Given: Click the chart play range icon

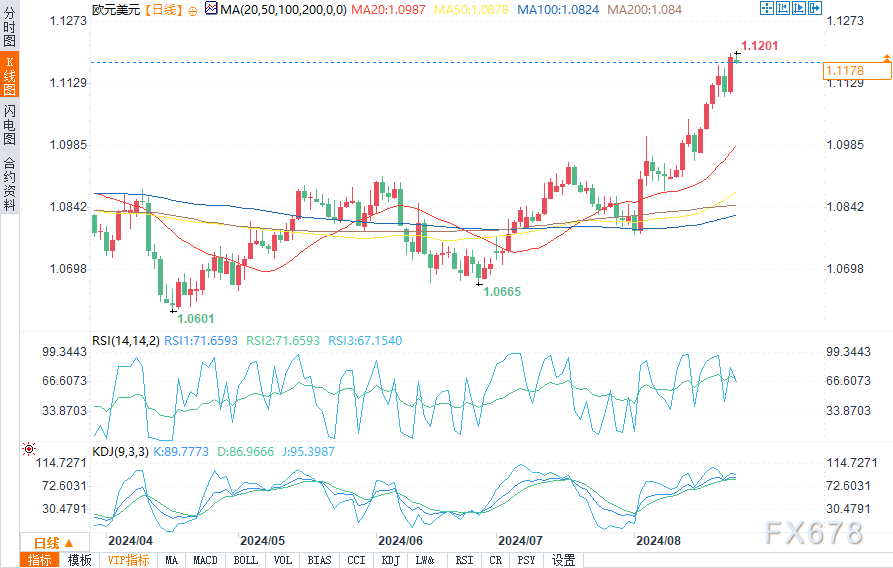Looking at the screenshot, I should 798,8.
